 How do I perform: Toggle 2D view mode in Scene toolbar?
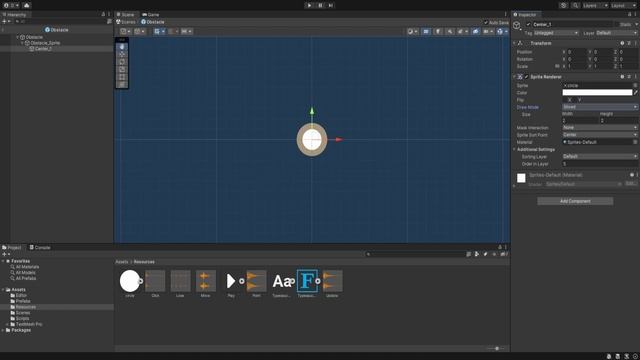(426, 31)
